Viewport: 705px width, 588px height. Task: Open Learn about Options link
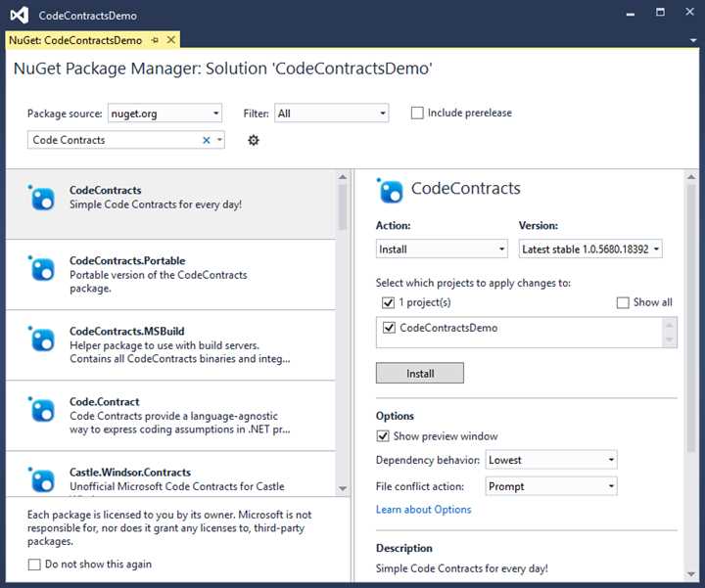click(x=424, y=510)
